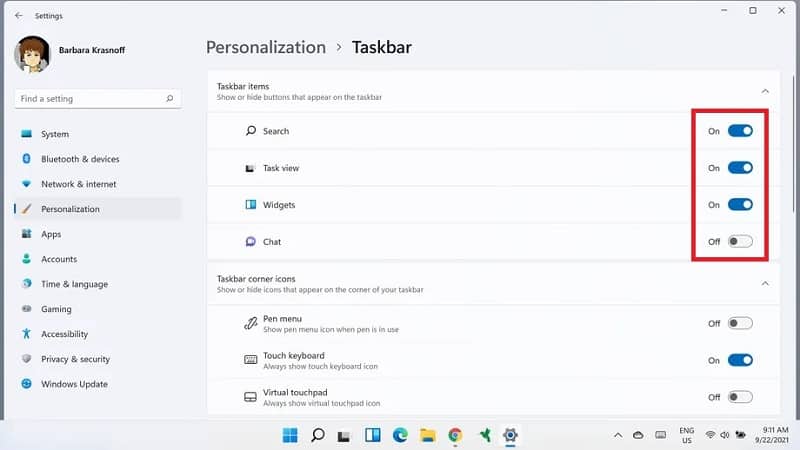Click the Find a setting field
The width and height of the screenshot is (800, 450).
(x=97, y=98)
